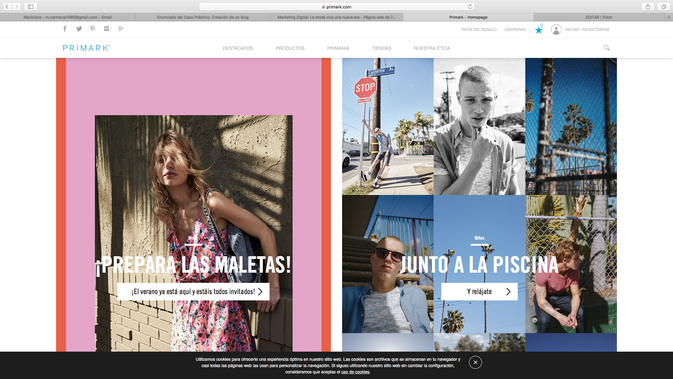Image resolution: width=673 pixels, height=379 pixels.
Task: Add a new tab with plus button
Action: (x=668, y=17)
